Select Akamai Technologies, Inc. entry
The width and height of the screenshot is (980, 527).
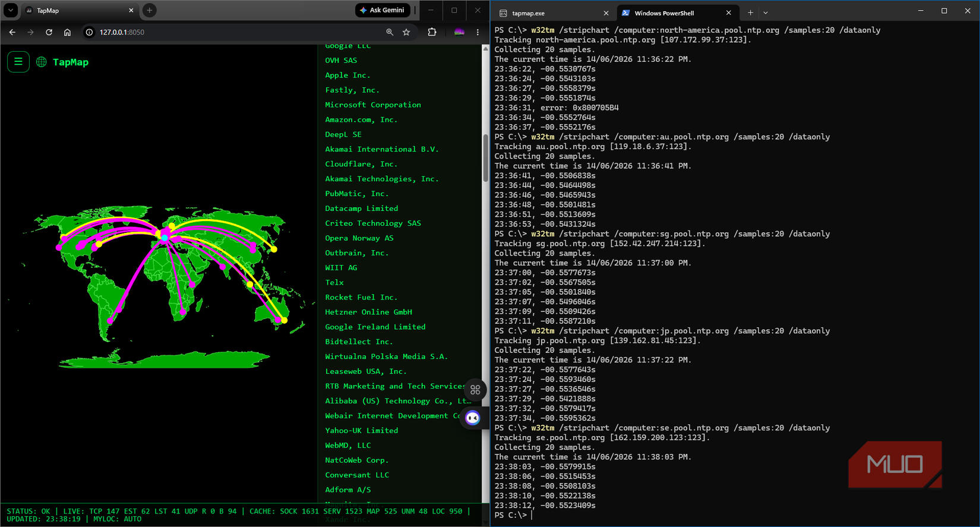pyautogui.click(x=382, y=179)
